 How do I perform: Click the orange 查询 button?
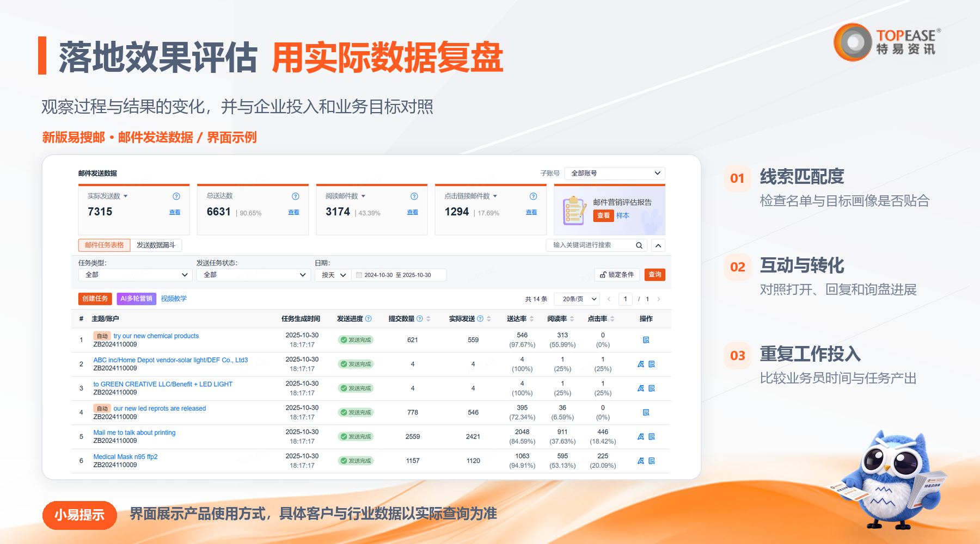tap(655, 275)
